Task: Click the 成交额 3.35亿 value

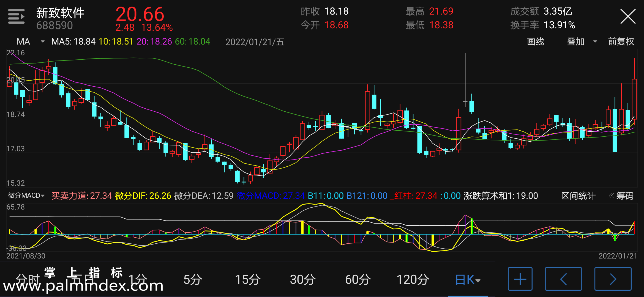Action: (x=558, y=11)
